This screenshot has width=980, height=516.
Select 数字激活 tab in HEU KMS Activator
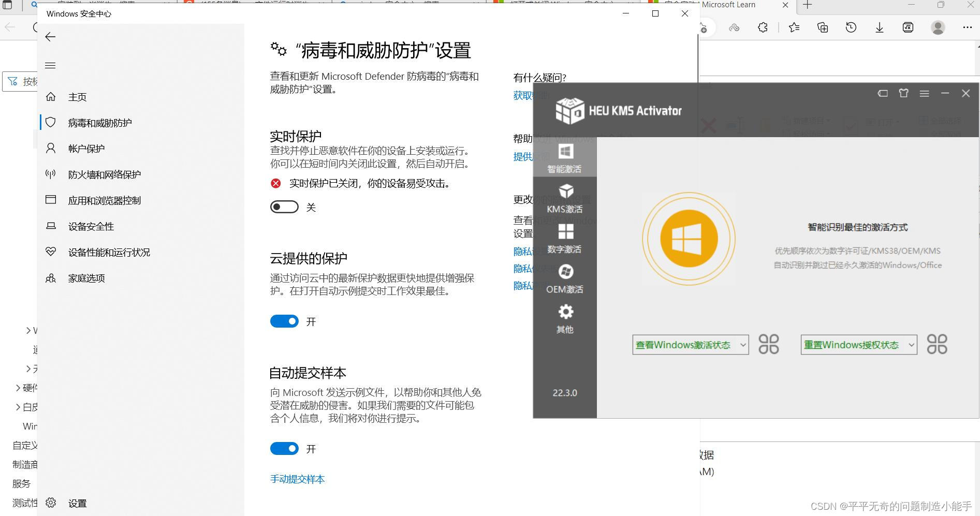point(565,238)
